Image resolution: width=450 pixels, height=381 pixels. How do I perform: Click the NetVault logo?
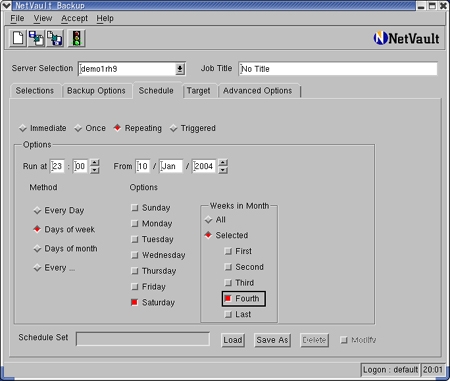(406, 38)
